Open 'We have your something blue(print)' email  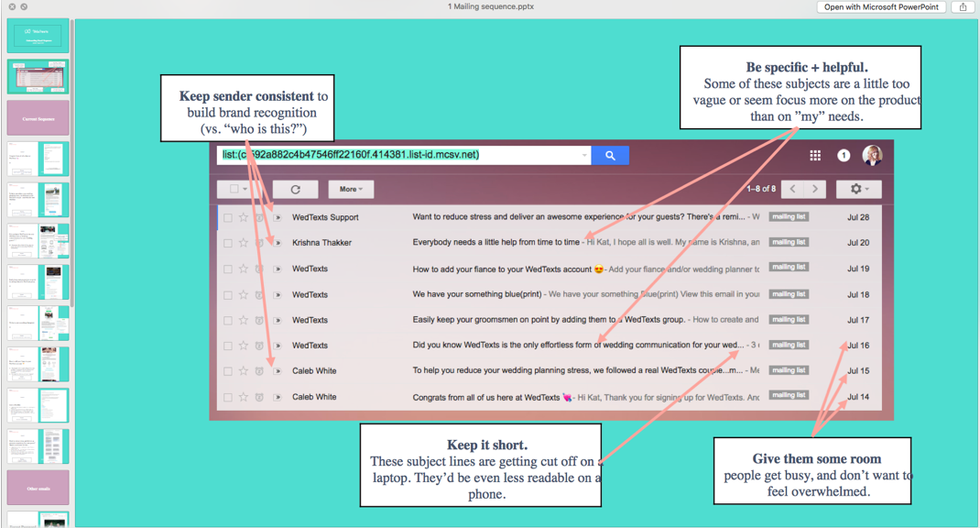477,294
